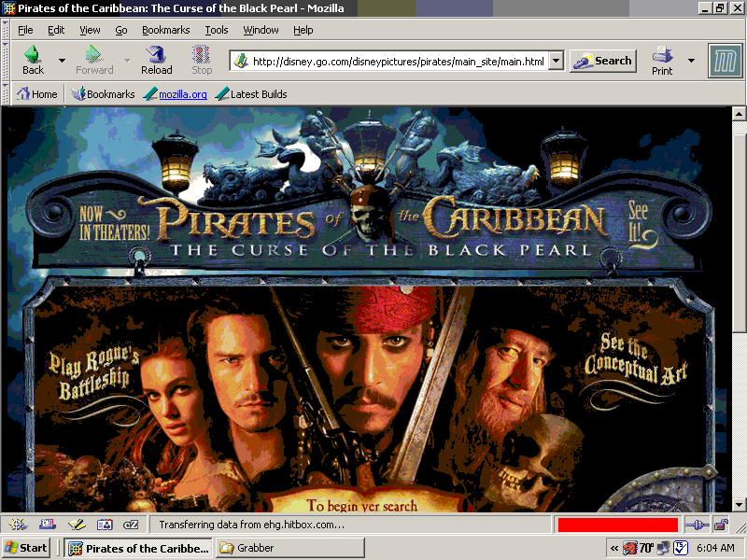Open the Bookmarks folder in the personal toolbar
Screen dimensions: 747x560
point(104,94)
